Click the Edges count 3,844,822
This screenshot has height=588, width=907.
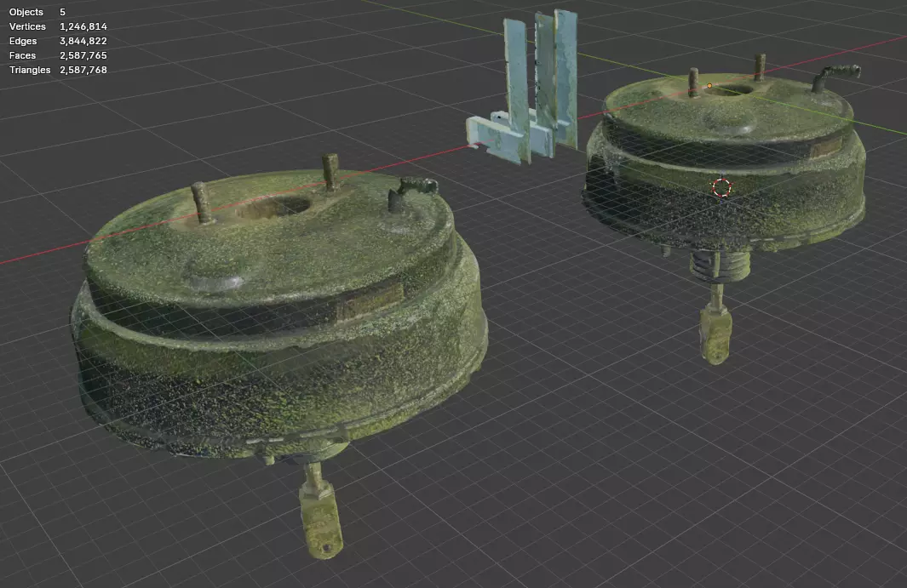coord(83,41)
